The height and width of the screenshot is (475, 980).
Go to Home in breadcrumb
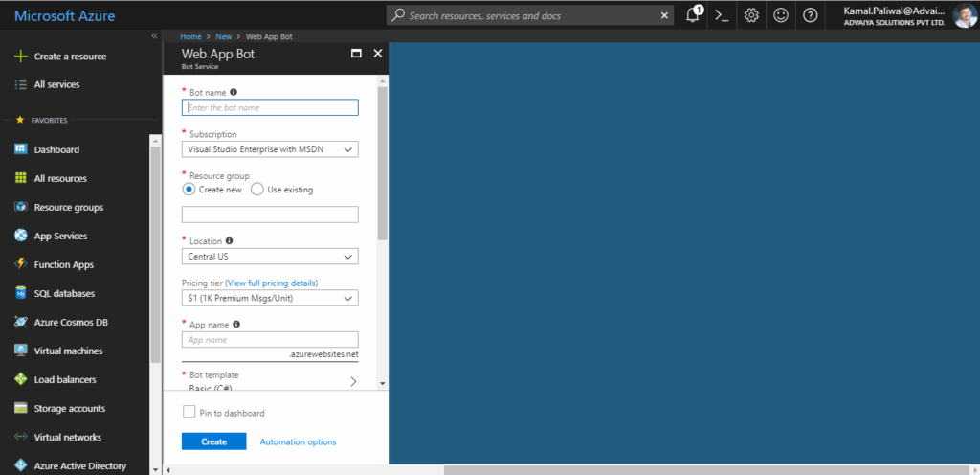(190, 37)
